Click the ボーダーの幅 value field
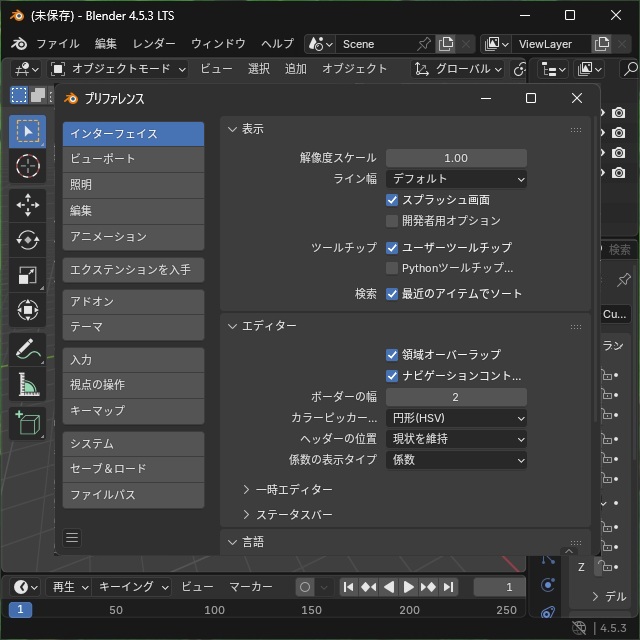640x640 pixels. [x=456, y=397]
